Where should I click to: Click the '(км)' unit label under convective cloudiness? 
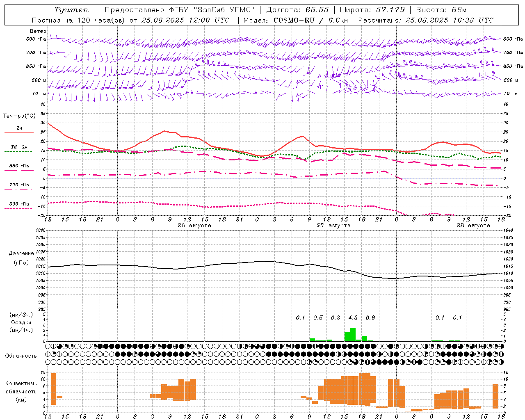pyautogui.click(x=21, y=399)
